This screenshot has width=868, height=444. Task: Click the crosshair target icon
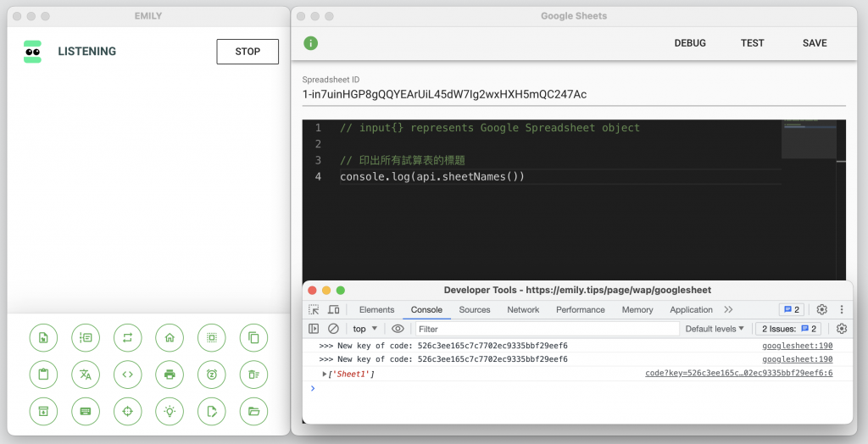[128, 411]
